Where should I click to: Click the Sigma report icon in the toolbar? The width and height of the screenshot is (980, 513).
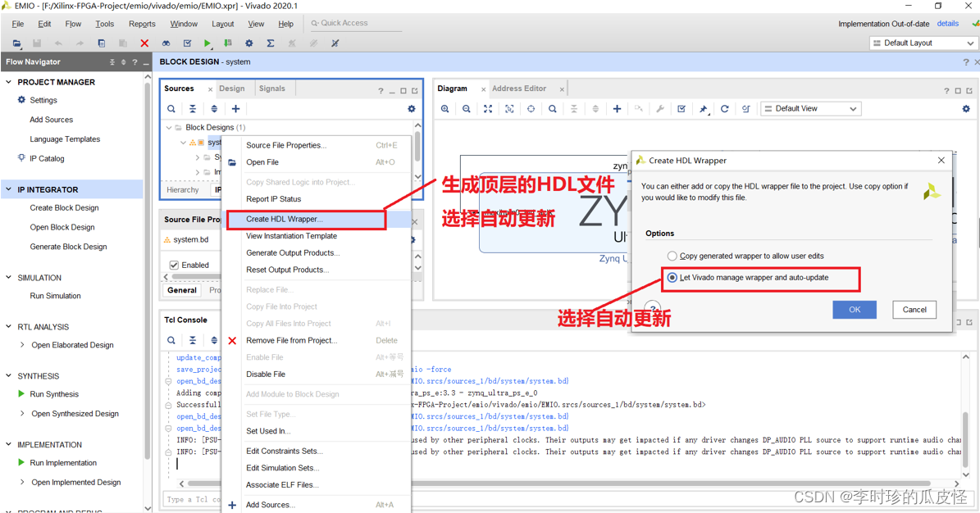tap(270, 43)
